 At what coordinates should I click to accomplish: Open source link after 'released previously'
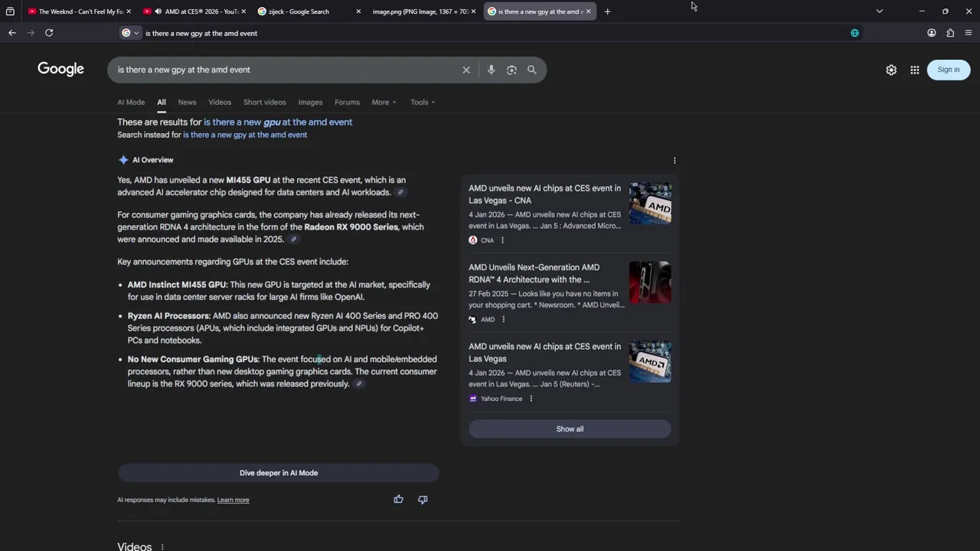tap(358, 384)
